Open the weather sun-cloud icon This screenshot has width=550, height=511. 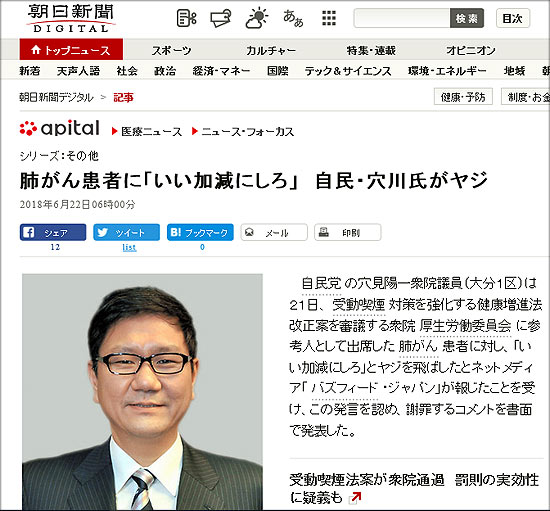(x=257, y=18)
